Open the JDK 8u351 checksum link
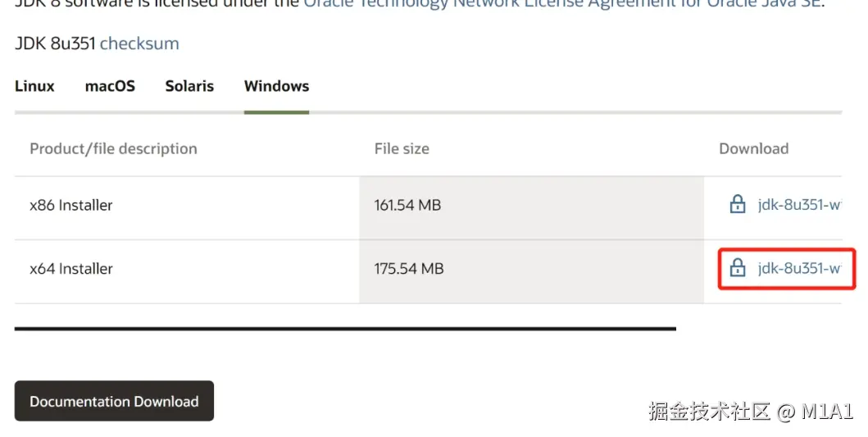 pos(139,43)
